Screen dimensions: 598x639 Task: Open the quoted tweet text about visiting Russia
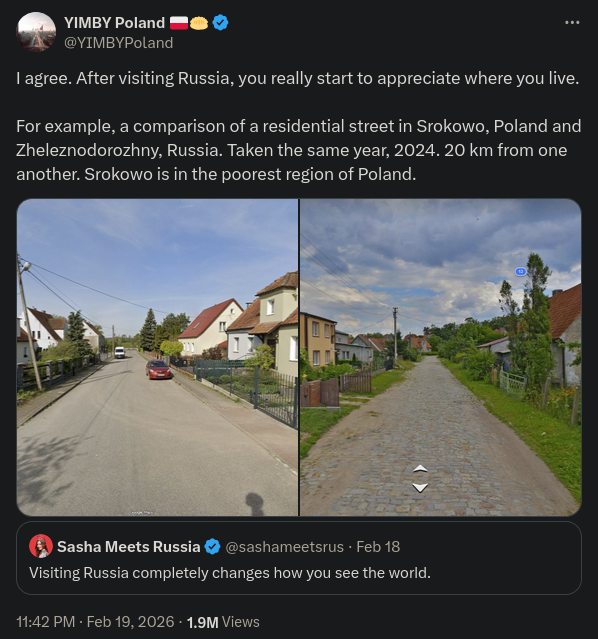230,573
